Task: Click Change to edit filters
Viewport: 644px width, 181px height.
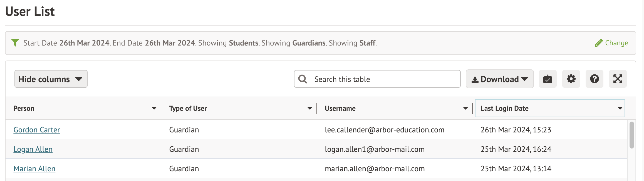Action: click(x=616, y=43)
